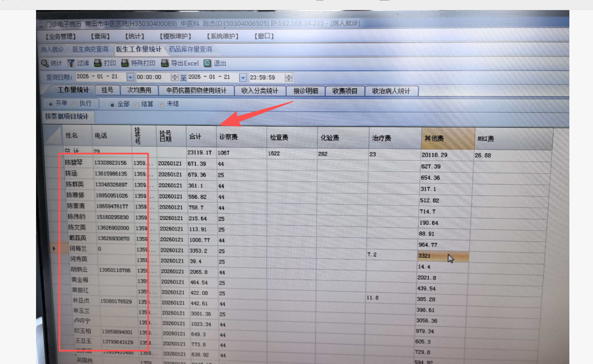Click the 检查费 total value 1622
Image resolution: width=593 pixels, height=364 pixels.
click(274, 153)
